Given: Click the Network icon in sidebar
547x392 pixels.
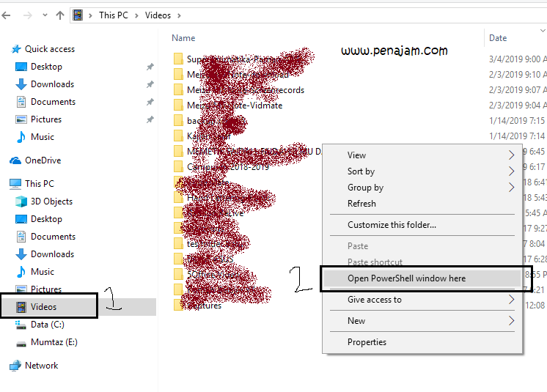Looking at the screenshot, I should pos(15,366).
